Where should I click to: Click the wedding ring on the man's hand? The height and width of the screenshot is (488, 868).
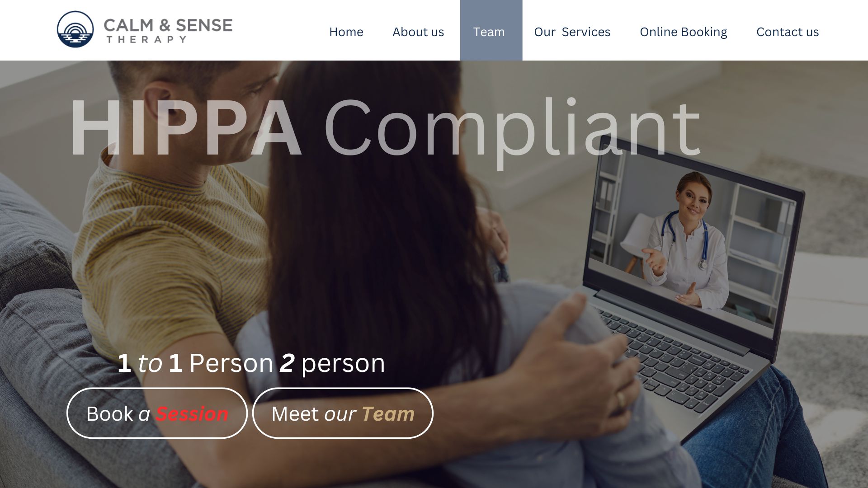tap(621, 400)
